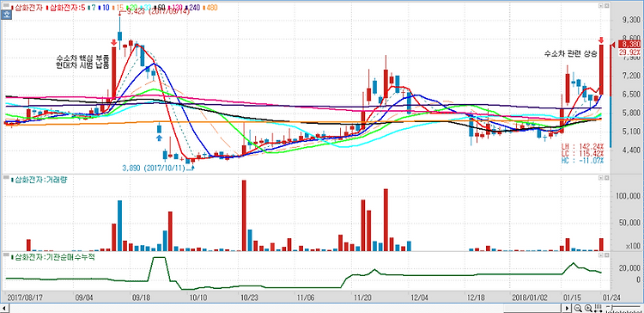The width and height of the screenshot is (644, 313).
Task: Close the 기관순매수누적 panel
Action: click(607, 255)
